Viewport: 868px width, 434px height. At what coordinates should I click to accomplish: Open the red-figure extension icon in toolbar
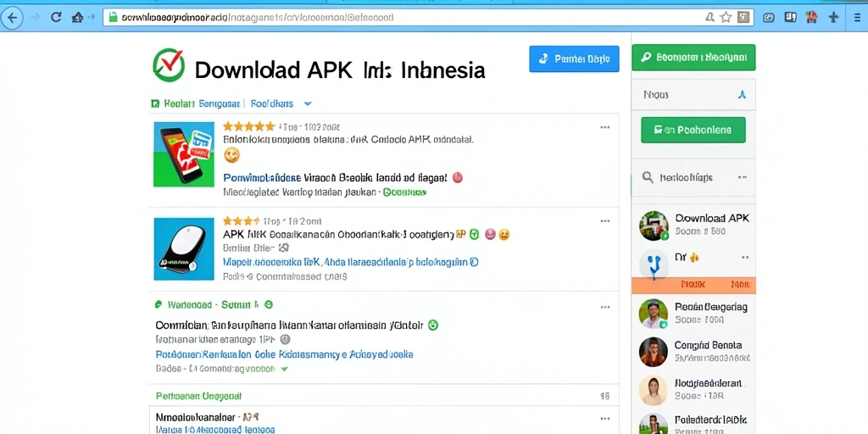click(811, 17)
